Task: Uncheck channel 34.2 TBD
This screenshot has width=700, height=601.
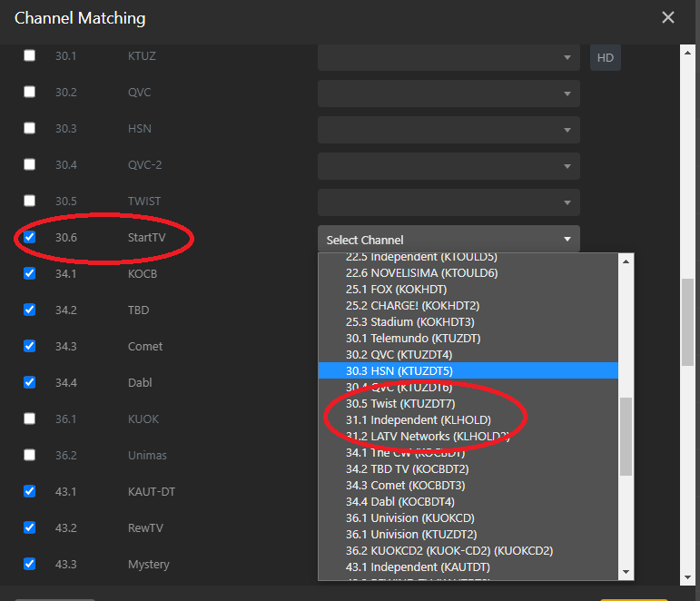Action: click(x=29, y=310)
